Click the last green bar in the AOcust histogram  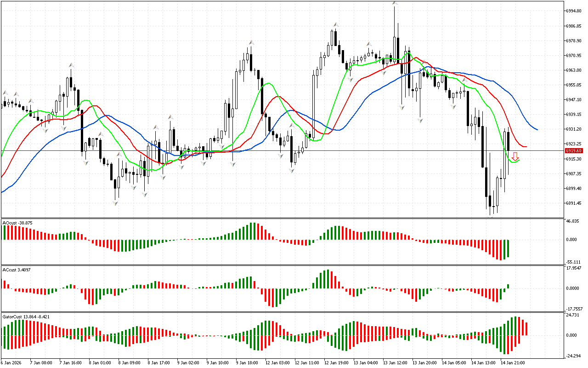pos(508,248)
